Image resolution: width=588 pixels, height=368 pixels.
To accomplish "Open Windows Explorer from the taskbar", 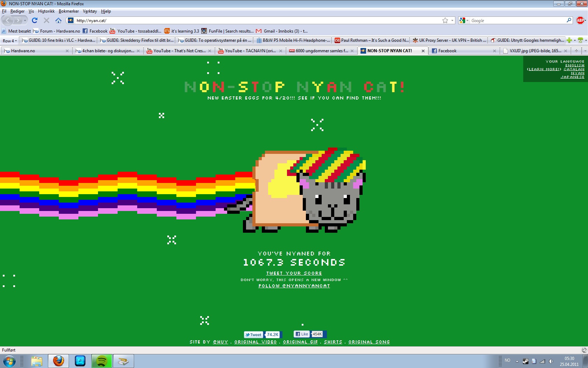I will (x=36, y=361).
